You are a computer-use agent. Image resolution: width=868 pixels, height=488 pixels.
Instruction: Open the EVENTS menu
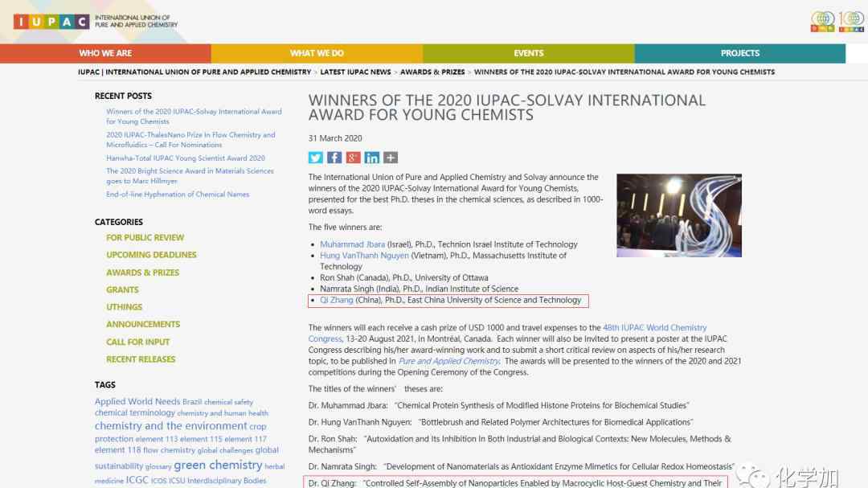(x=529, y=53)
